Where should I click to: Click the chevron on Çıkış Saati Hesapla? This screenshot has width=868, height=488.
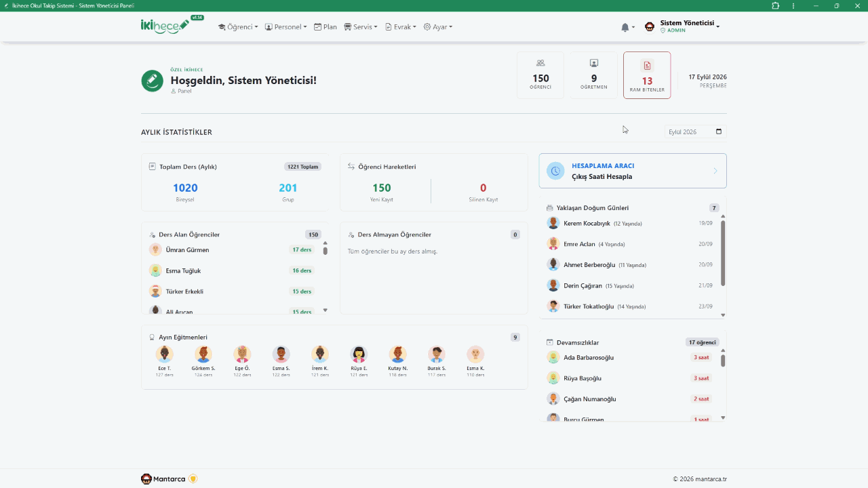pyautogui.click(x=715, y=171)
